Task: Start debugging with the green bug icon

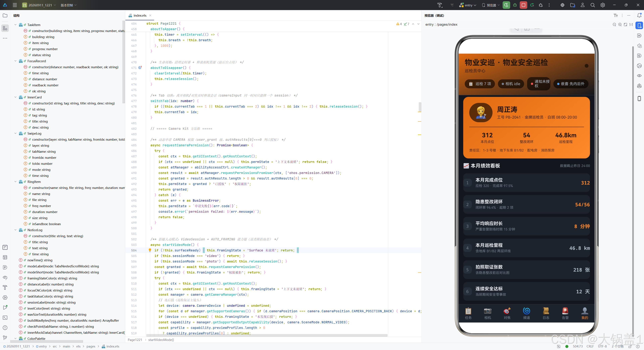Action: pyautogui.click(x=515, y=5)
